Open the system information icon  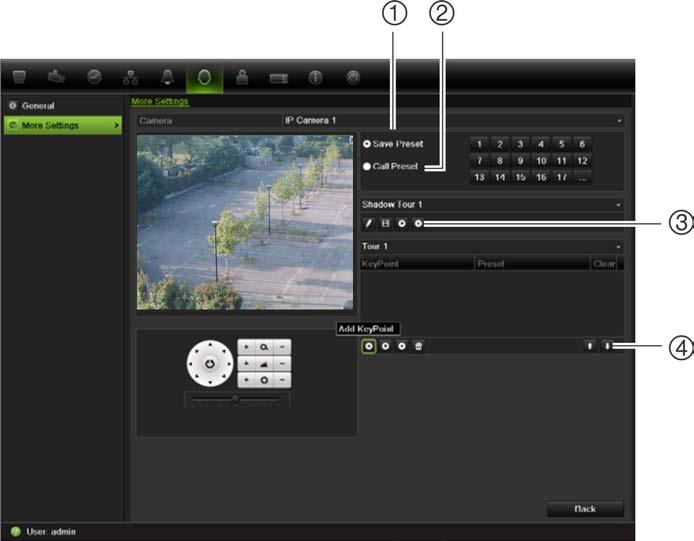pyautogui.click(x=315, y=77)
